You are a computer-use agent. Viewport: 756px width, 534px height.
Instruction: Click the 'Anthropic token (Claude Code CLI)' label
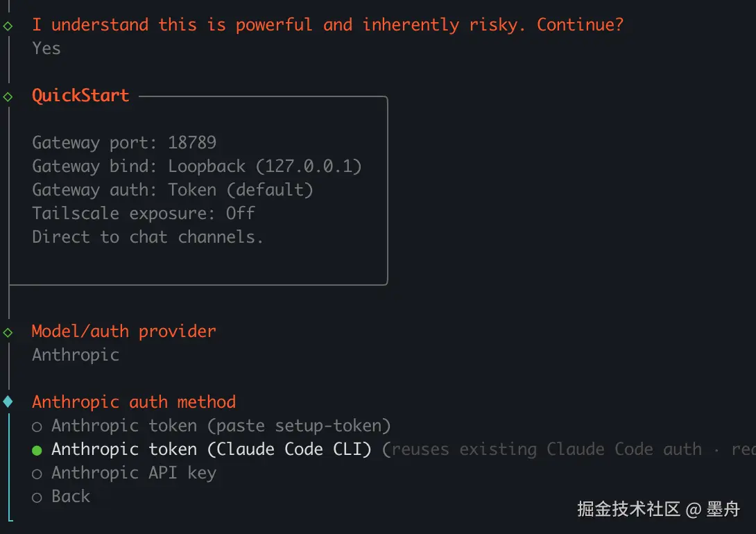click(x=211, y=449)
